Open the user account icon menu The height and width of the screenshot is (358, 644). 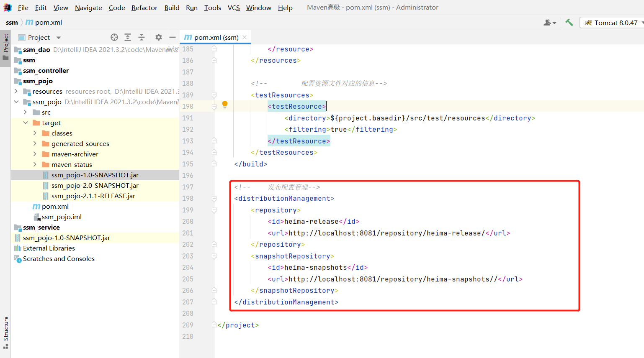tap(549, 23)
